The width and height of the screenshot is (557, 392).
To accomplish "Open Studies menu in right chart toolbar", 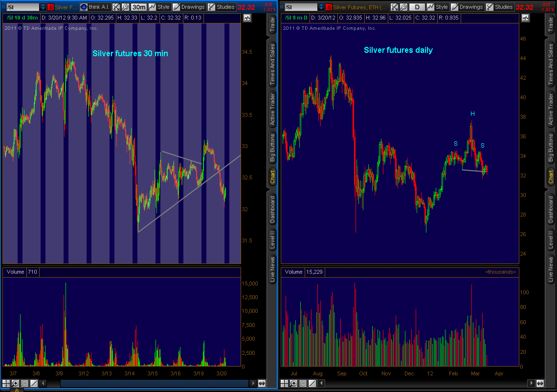I will tap(500, 7).
